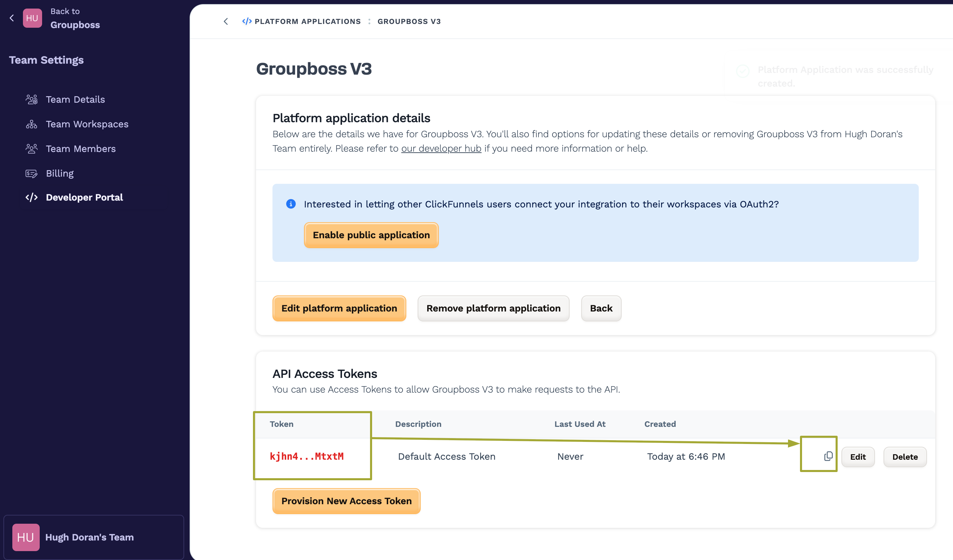The width and height of the screenshot is (953, 560).
Task: Click the kjhn4...MtxtM token value
Action: coord(306,456)
